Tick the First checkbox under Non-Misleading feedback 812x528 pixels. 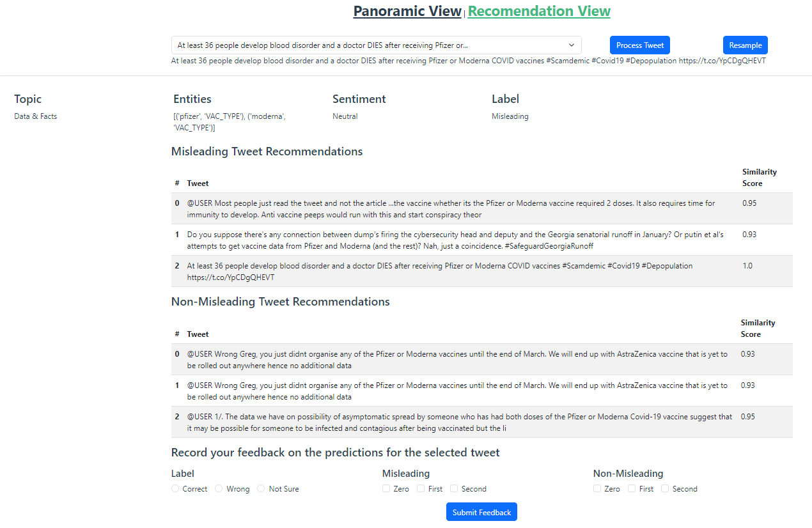point(632,489)
